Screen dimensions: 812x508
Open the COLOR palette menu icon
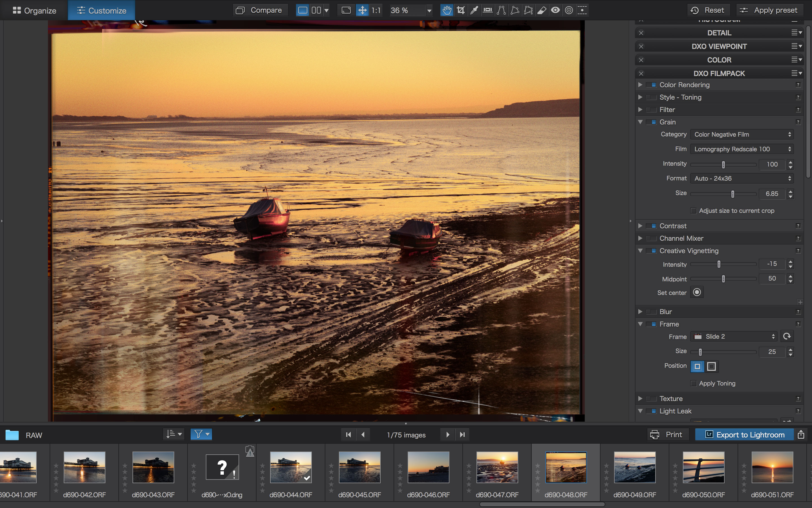pos(796,60)
